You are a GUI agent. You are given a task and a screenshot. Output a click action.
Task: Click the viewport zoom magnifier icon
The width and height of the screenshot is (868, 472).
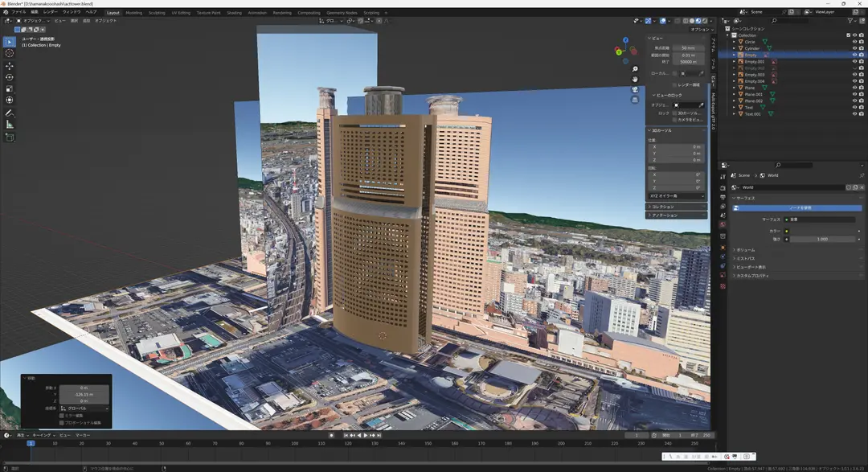(635, 69)
